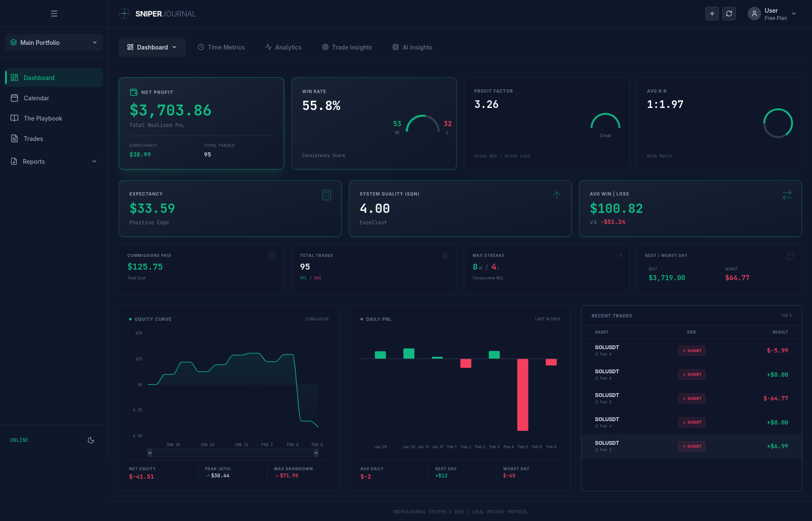
Task: Click the SniperJournal crosshair logo
Action: (x=124, y=14)
